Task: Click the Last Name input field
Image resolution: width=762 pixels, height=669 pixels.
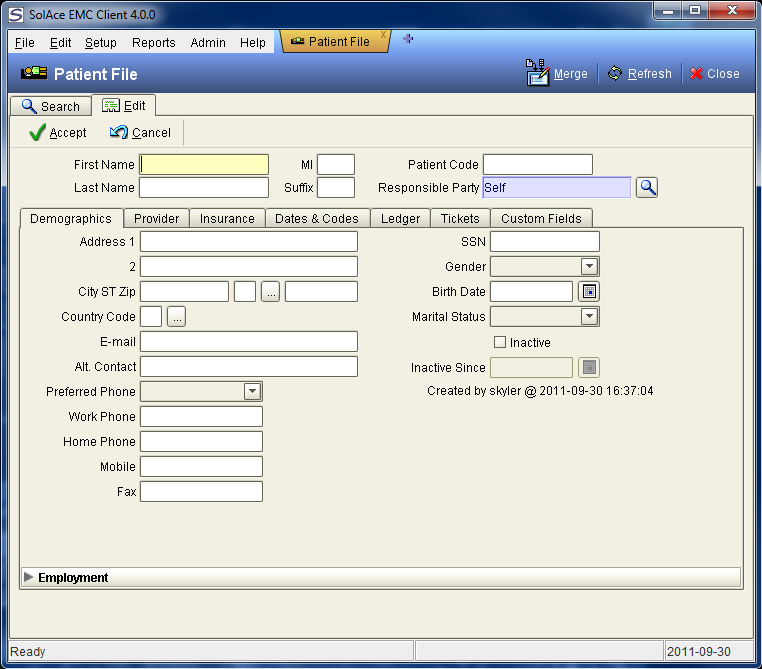Action: click(204, 188)
